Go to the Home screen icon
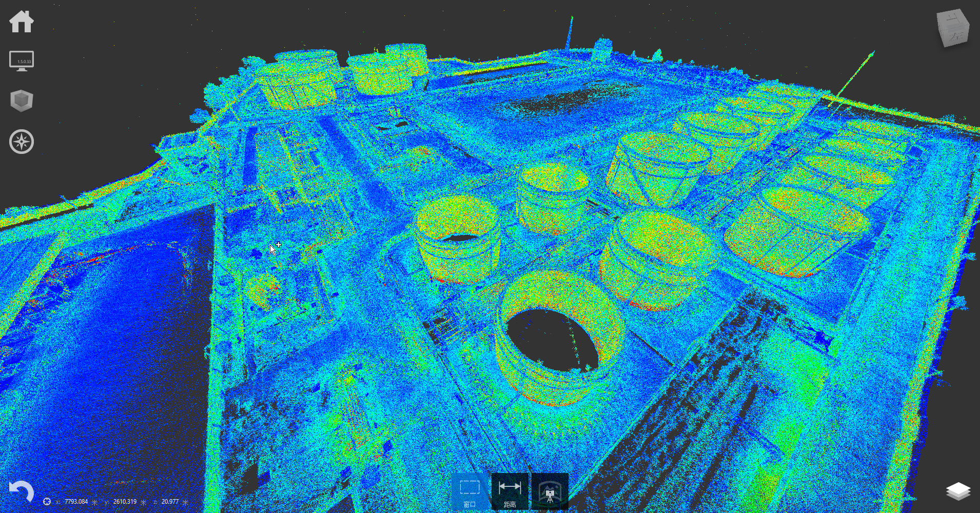 [x=22, y=22]
